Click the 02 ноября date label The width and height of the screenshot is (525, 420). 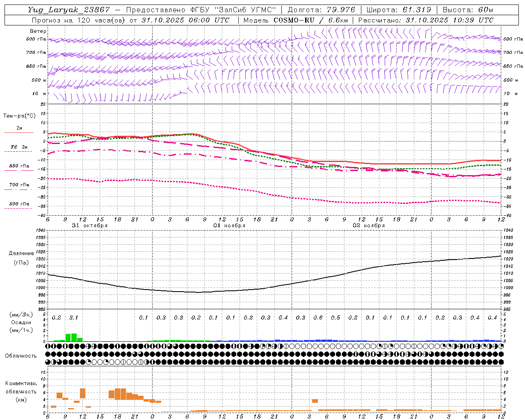coord(369,225)
